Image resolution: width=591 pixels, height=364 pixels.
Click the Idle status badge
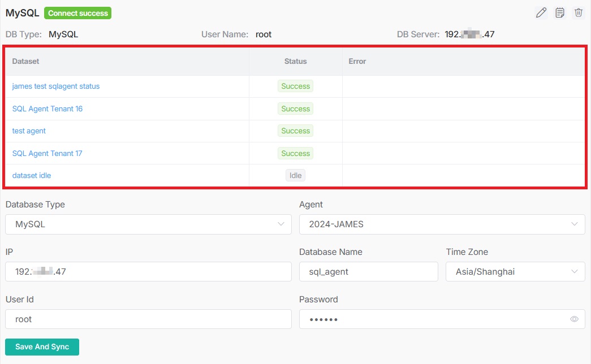[x=295, y=175]
